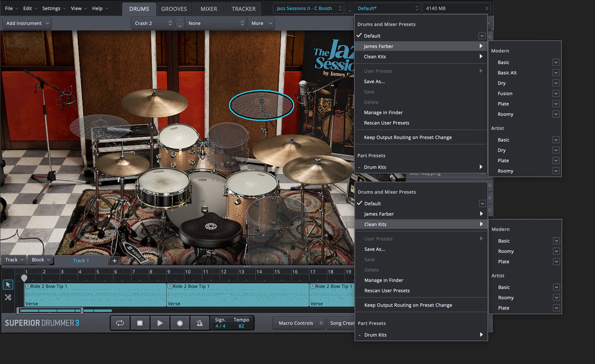Viewport: 595px width, 364px height.
Task: Click the black drum throne seat
Action: click(x=210, y=230)
